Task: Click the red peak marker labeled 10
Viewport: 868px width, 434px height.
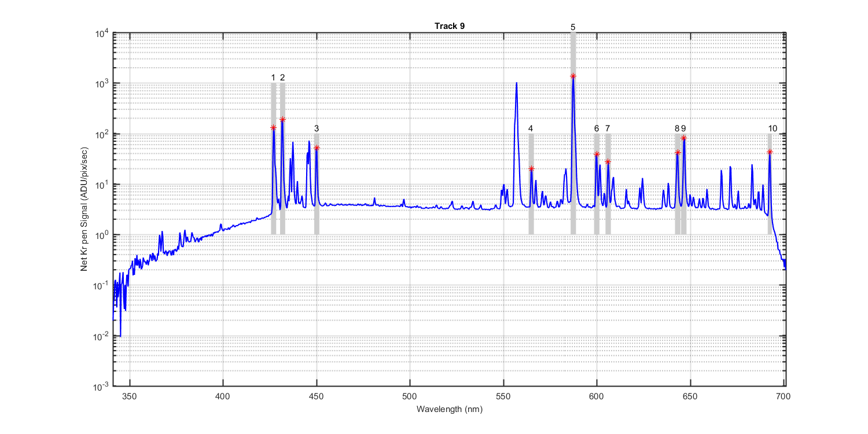Action: coord(770,152)
